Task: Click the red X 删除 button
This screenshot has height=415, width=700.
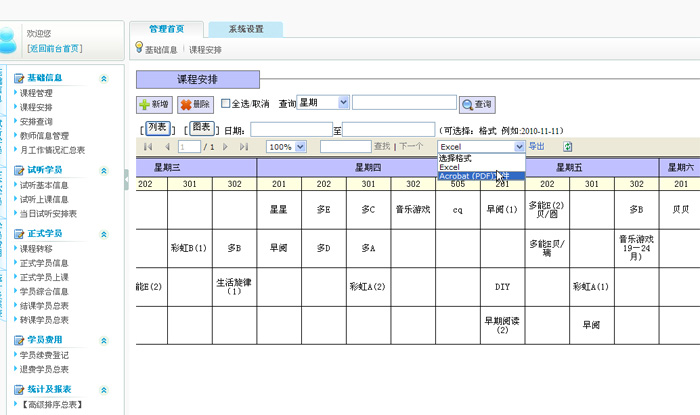Action: (195, 104)
